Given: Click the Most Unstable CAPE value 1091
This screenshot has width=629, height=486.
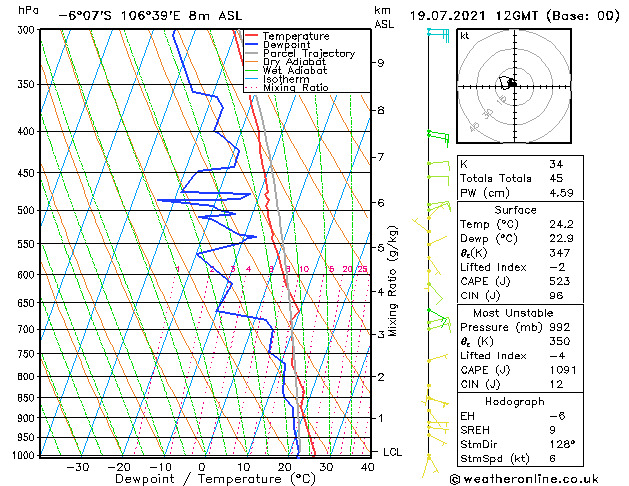Looking at the screenshot, I should [x=563, y=370].
